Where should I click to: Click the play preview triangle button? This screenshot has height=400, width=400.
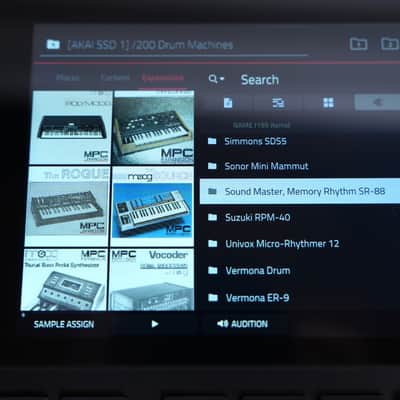coord(155,324)
